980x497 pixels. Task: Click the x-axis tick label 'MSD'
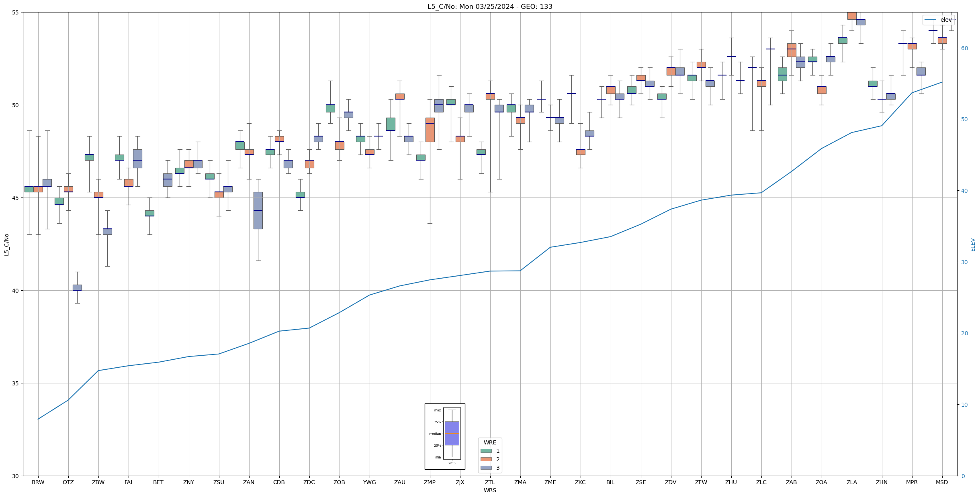[x=942, y=482]
